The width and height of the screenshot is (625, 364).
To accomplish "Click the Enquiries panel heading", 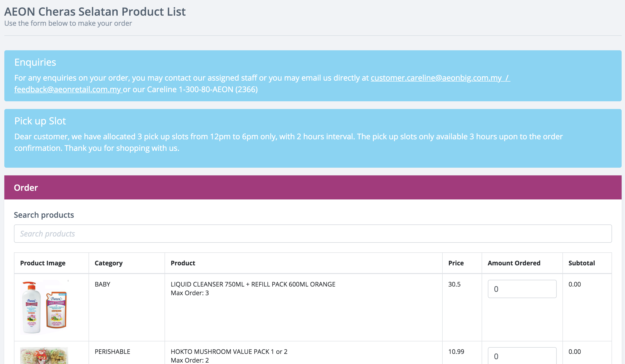I will (x=35, y=62).
